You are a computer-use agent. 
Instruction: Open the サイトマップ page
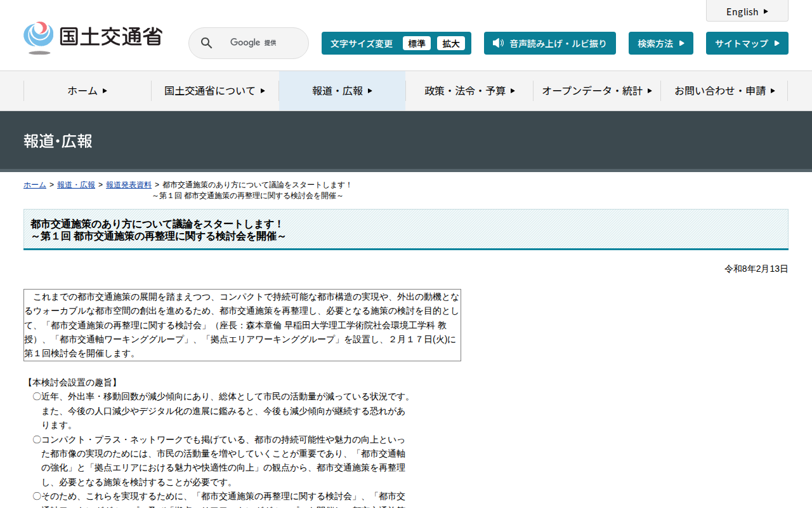tap(747, 43)
